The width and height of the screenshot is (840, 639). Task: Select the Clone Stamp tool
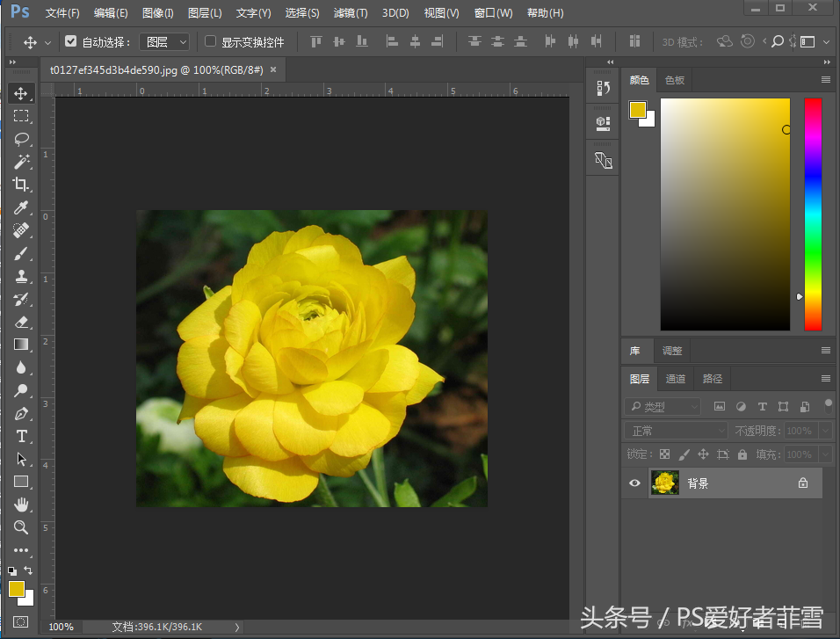(21, 276)
